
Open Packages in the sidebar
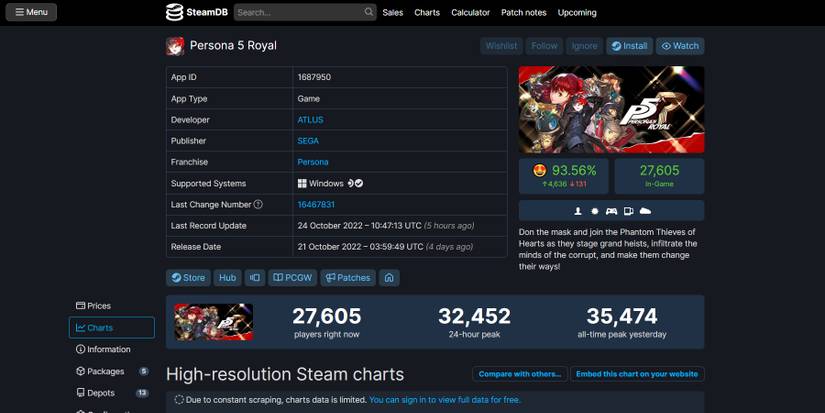click(x=112, y=371)
